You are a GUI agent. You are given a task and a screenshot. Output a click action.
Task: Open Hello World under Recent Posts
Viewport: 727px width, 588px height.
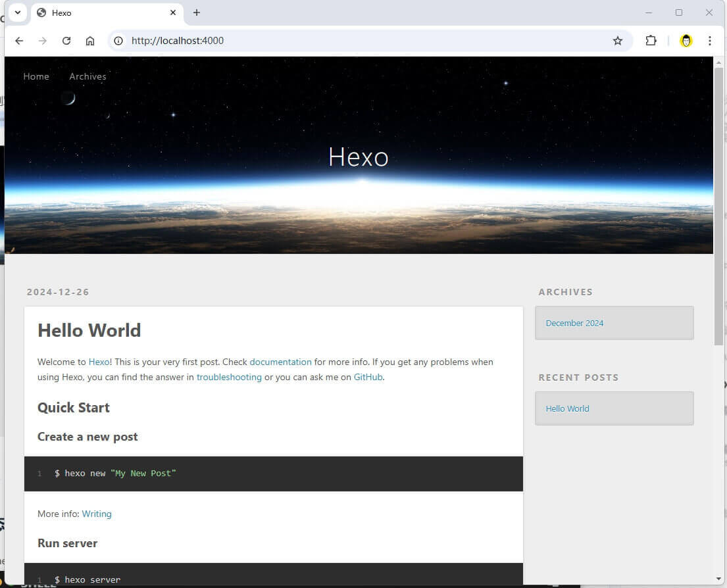(x=567, y=408)
